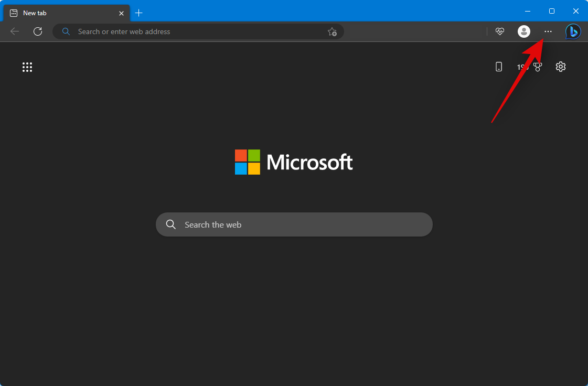Click the back navigation arrow
The image size is (588, 386).
tap(15, 31)
